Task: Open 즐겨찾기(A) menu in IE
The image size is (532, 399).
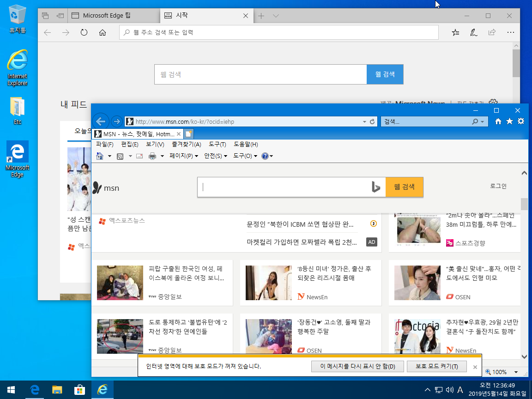Action: coord(186,144)
